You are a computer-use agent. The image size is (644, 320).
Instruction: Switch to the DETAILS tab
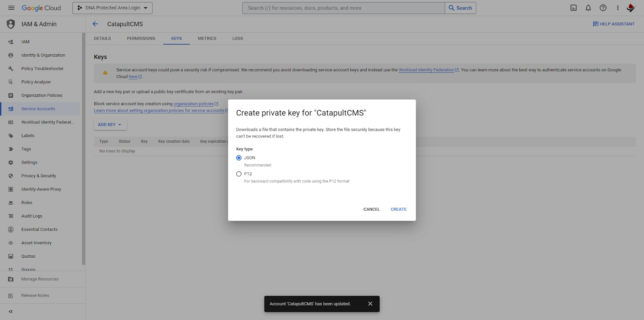click(x=102, y=39)
